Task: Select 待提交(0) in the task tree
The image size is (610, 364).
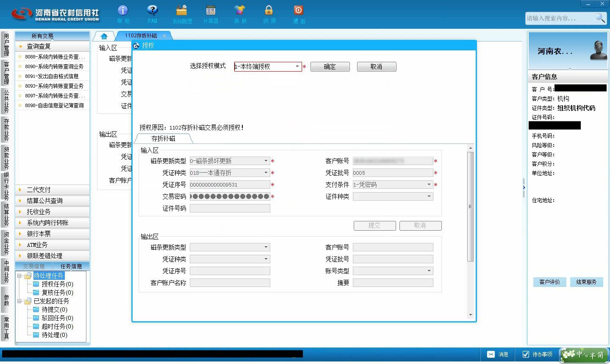Action: pos(54,309)
